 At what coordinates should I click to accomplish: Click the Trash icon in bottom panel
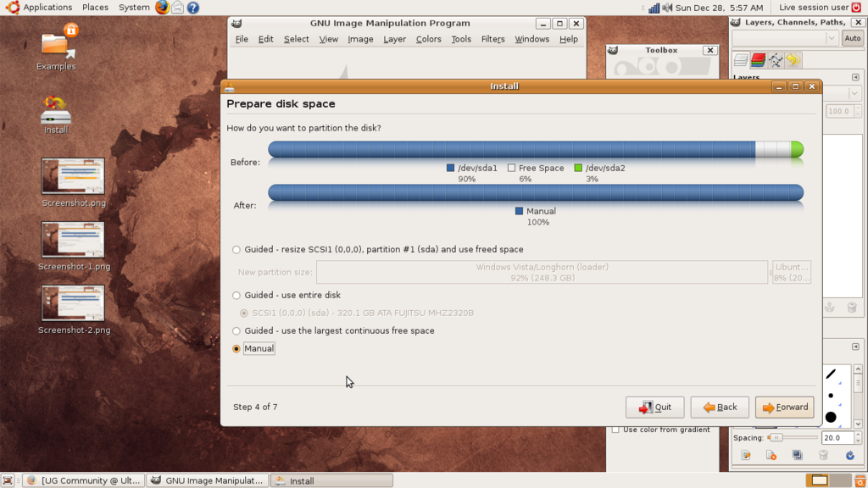point(860,480)
